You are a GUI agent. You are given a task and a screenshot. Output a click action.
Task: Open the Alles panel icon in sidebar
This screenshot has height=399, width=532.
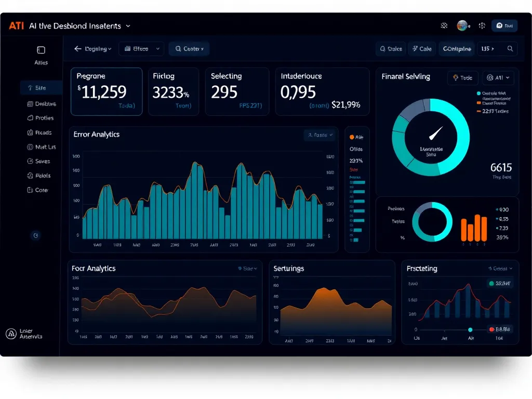(x=41, y=50)
